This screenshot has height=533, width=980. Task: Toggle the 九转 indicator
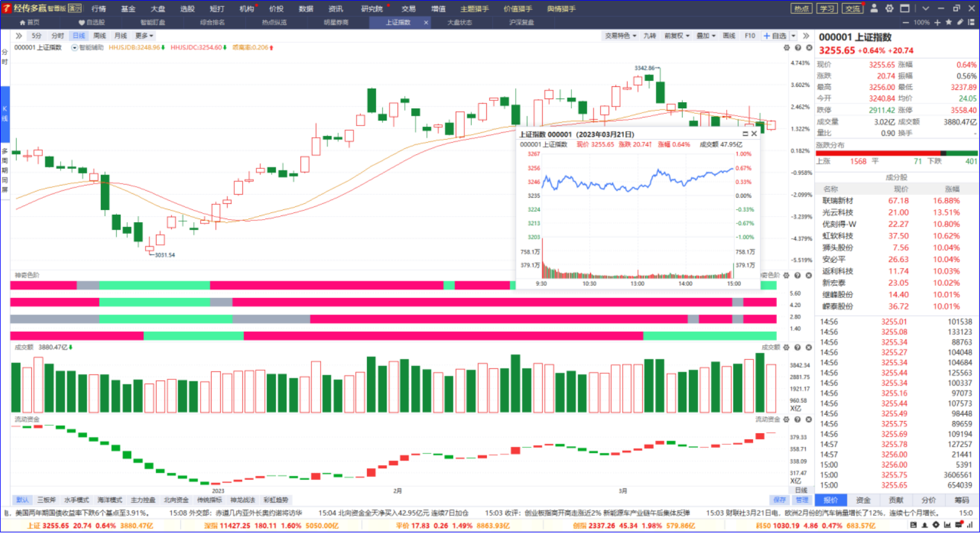tap(650, 36)
